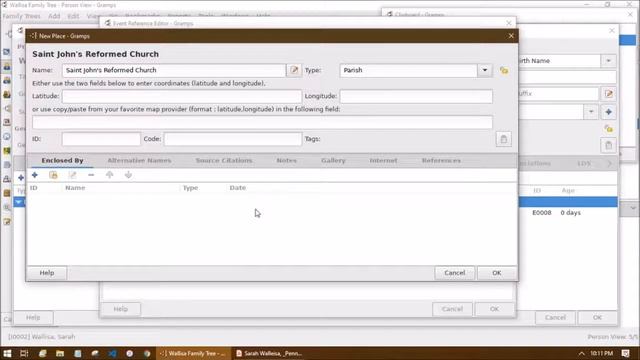Open the notification center icon
The width and height of the screenshot is (640, 360).
coord(625,353)
